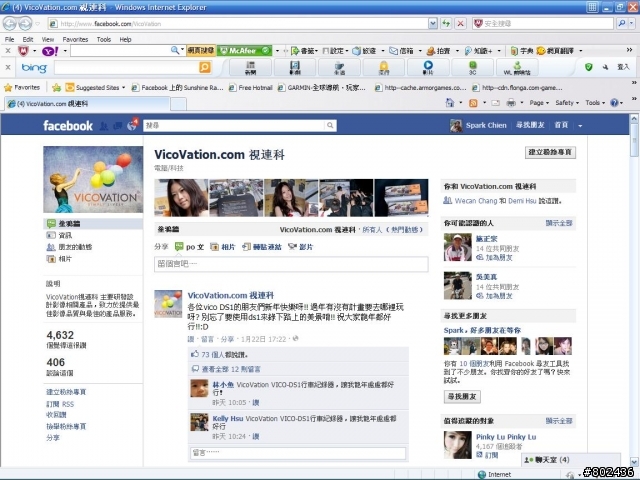Open the Safety menu dropdown
The height and width of the screenshot is (480, 640).
(567, 103)
